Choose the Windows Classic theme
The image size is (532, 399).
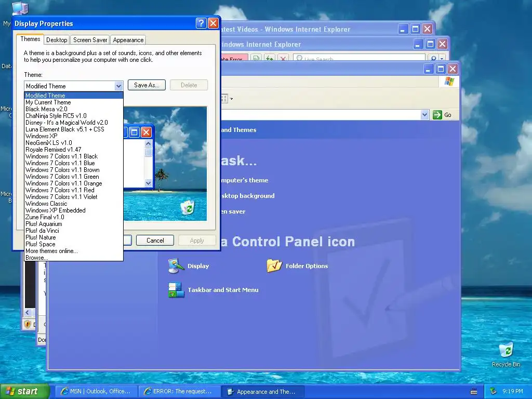74,204
